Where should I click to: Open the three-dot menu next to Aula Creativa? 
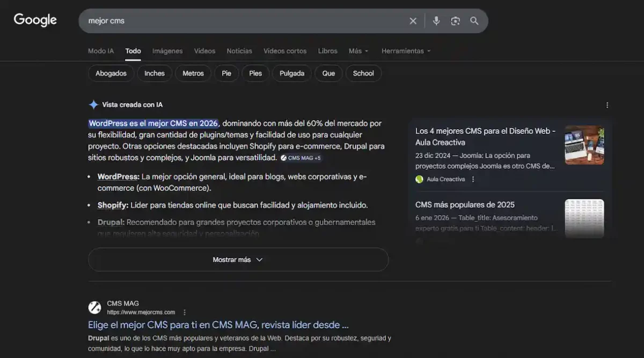[x=473, y=179]
